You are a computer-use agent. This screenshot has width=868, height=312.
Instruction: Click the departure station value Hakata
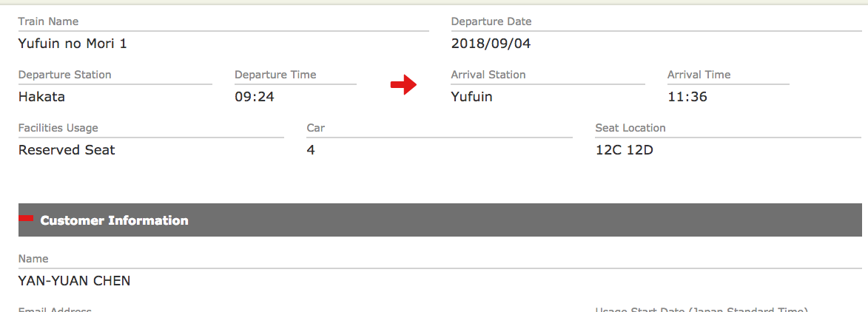[41, 97]
